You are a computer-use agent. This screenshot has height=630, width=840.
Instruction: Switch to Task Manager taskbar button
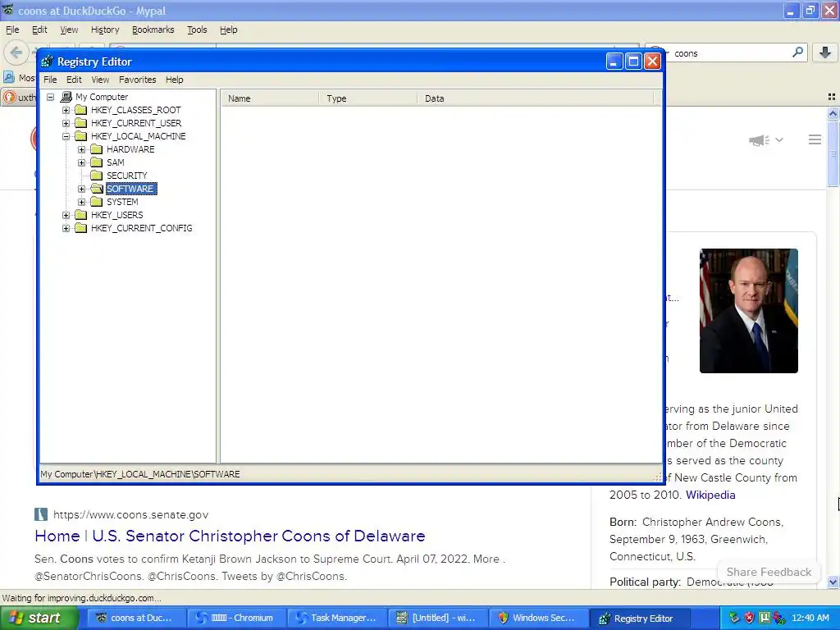(336, 619)
